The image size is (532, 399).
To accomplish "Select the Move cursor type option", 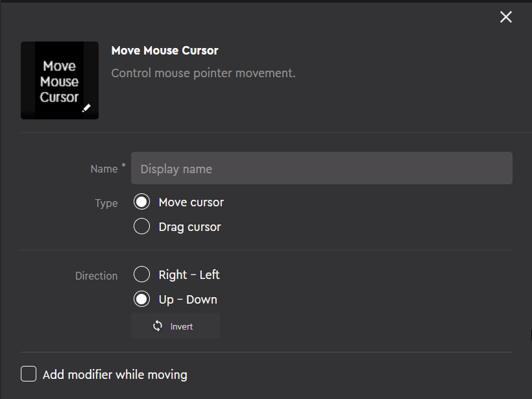I will tap(141, 201).
